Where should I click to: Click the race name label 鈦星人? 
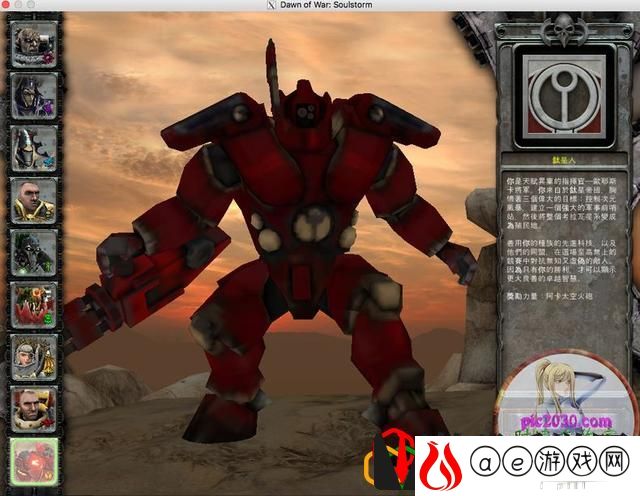click(564, 160)
